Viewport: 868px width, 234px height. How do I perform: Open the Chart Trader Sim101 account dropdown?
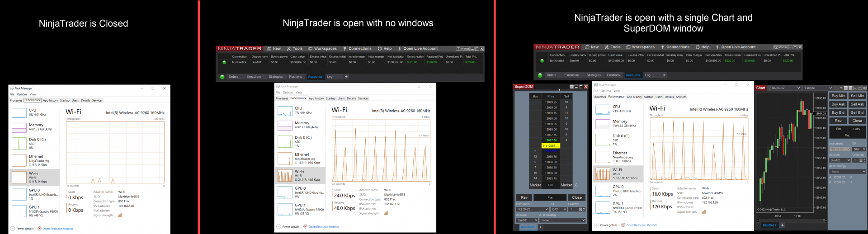click(840, 160)
